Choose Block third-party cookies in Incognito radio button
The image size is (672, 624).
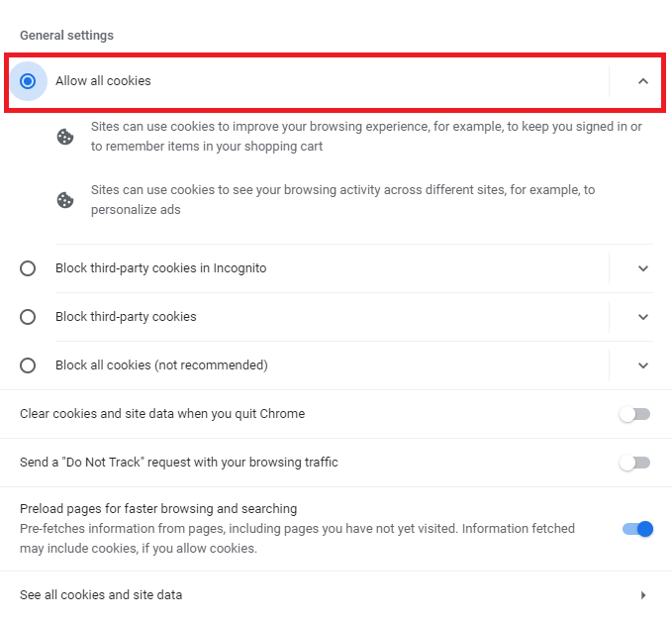28,268
